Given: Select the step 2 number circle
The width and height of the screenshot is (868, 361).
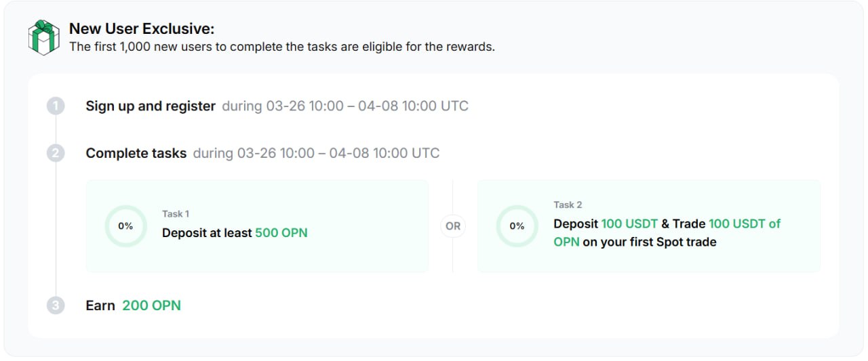Looking at the screenshot, I should (x=56, y=153).
